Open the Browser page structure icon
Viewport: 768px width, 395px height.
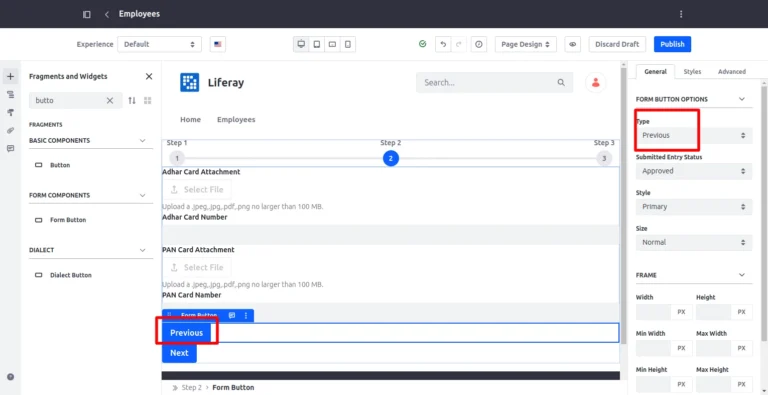[x=11, y=95]
